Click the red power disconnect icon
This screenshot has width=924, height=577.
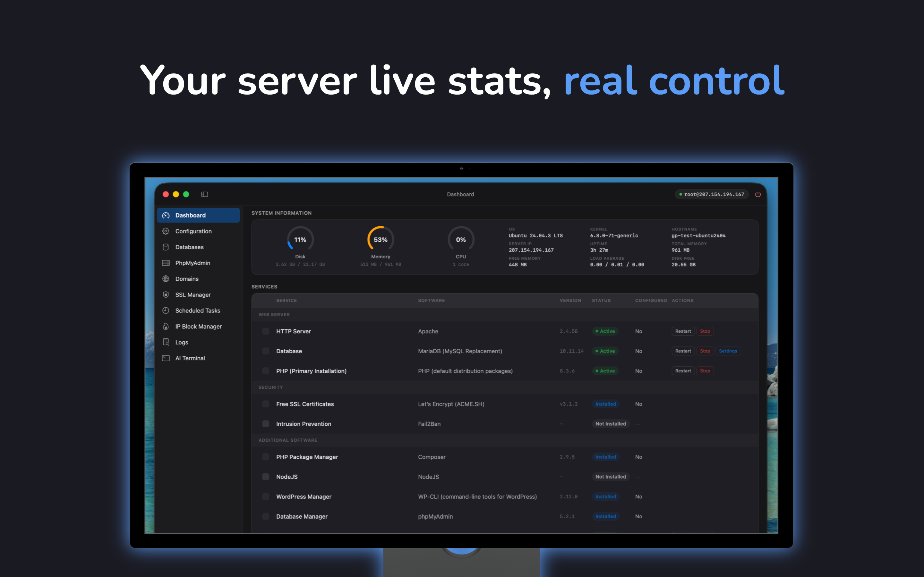tap(758, 194)
